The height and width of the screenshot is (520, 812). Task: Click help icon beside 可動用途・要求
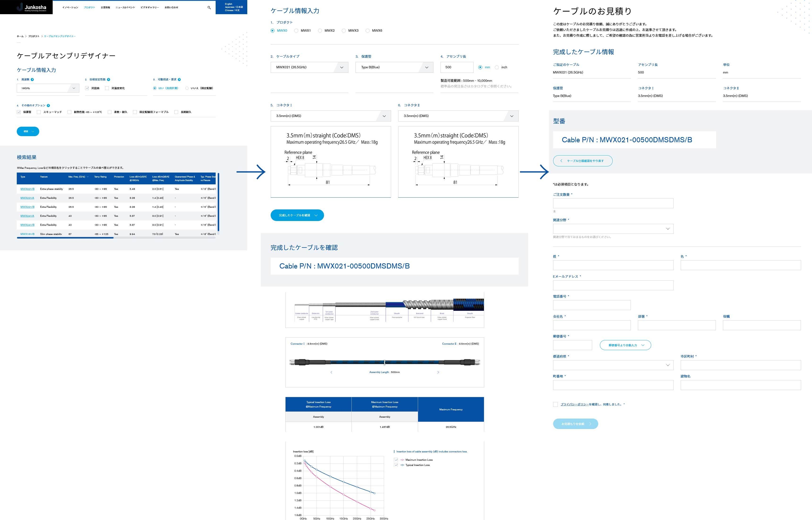click(x=179, y=80)
